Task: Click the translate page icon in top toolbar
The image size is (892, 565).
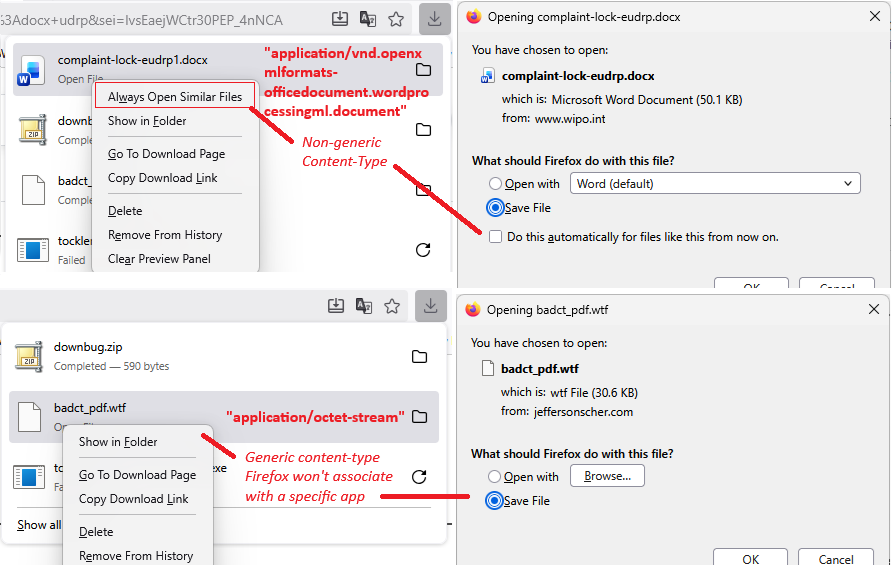Action: tap(368, 19)
